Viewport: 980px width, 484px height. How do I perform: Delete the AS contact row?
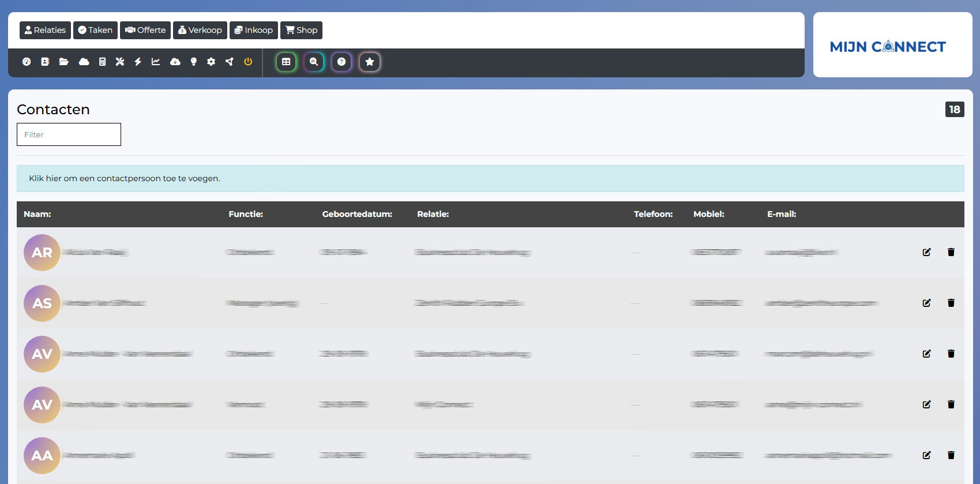[x=951, y=303]
